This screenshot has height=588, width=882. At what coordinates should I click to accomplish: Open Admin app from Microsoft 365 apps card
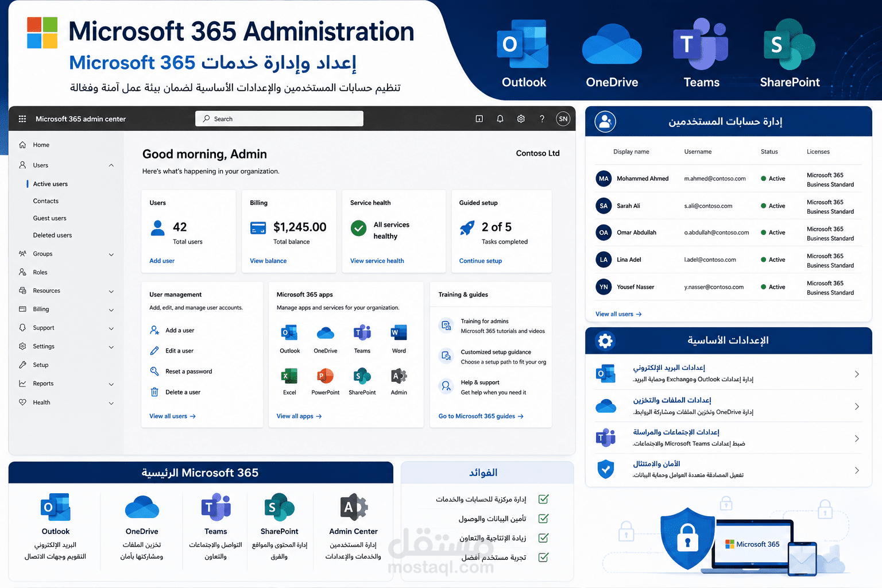pyautogui.click(x=399, y=376)
